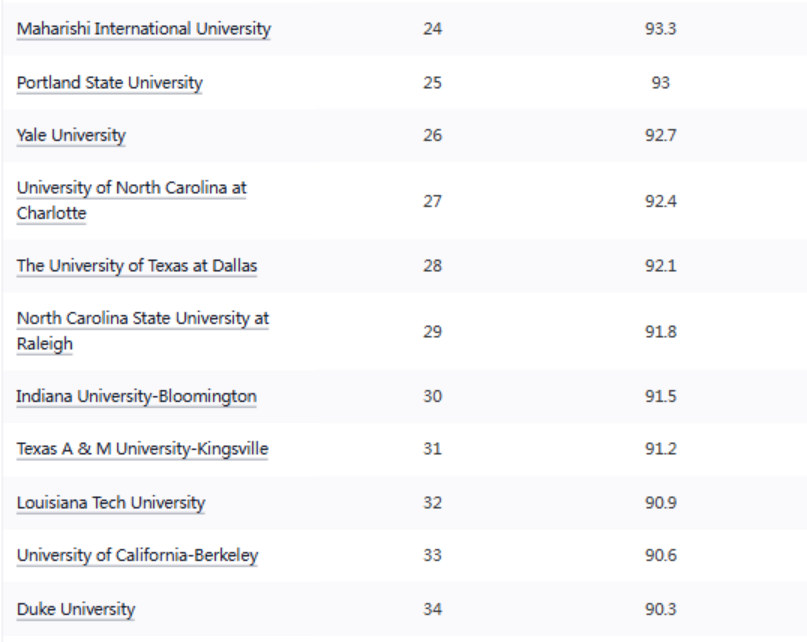Select the rank 26 cell for Yale

pos(432,135)
